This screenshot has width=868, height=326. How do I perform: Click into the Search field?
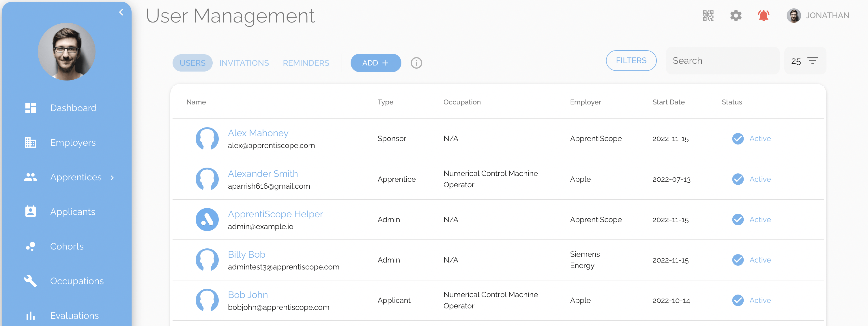pyautogui.click(x=722, y=61)
